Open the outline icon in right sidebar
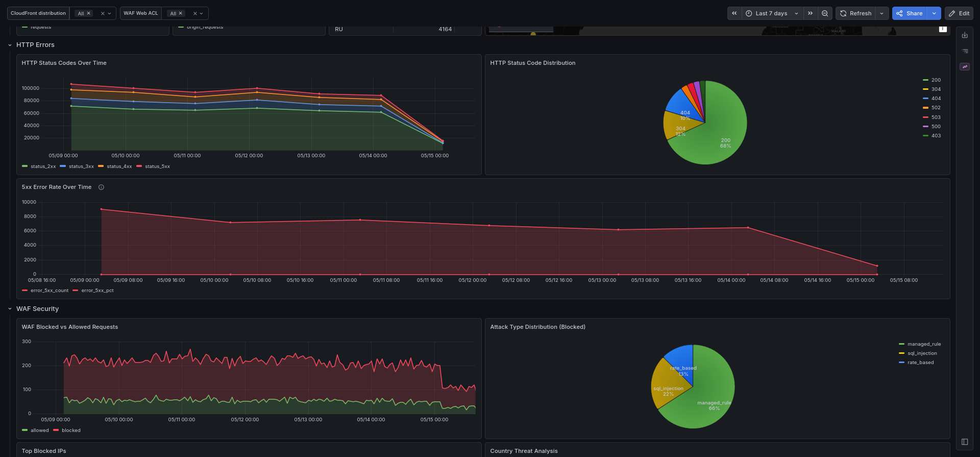 (965, 51)
